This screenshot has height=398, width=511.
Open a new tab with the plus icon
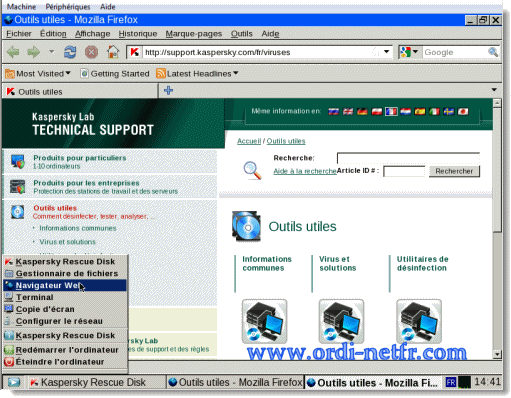point(168,90)
